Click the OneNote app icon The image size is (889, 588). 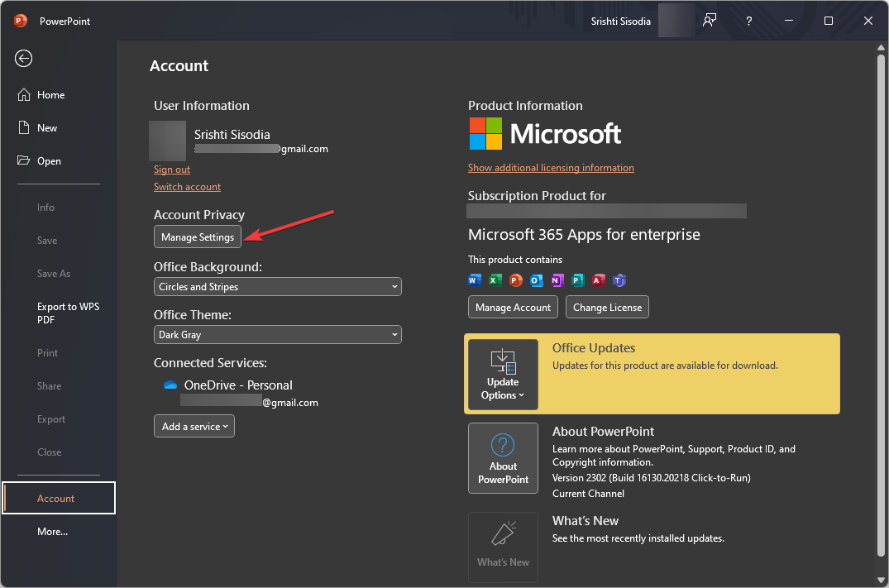pyautogui.click(x=557, y=280)
